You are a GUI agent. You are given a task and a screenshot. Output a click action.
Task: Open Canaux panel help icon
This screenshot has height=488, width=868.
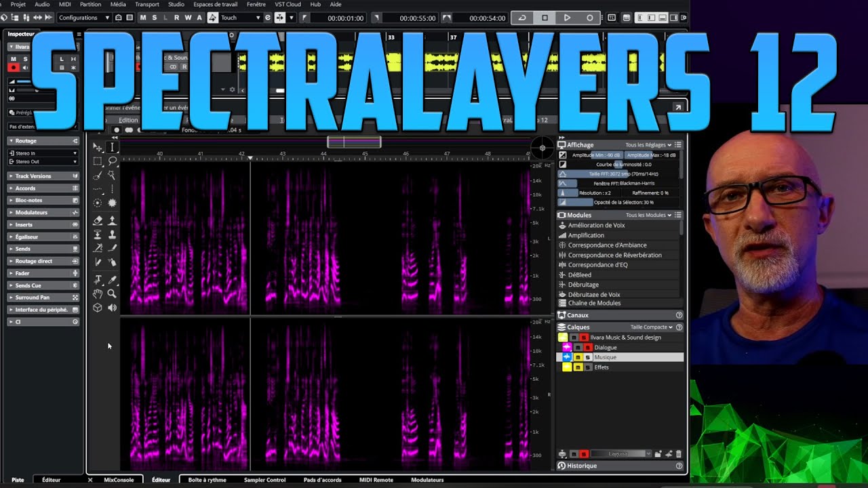tap(679, 315)
